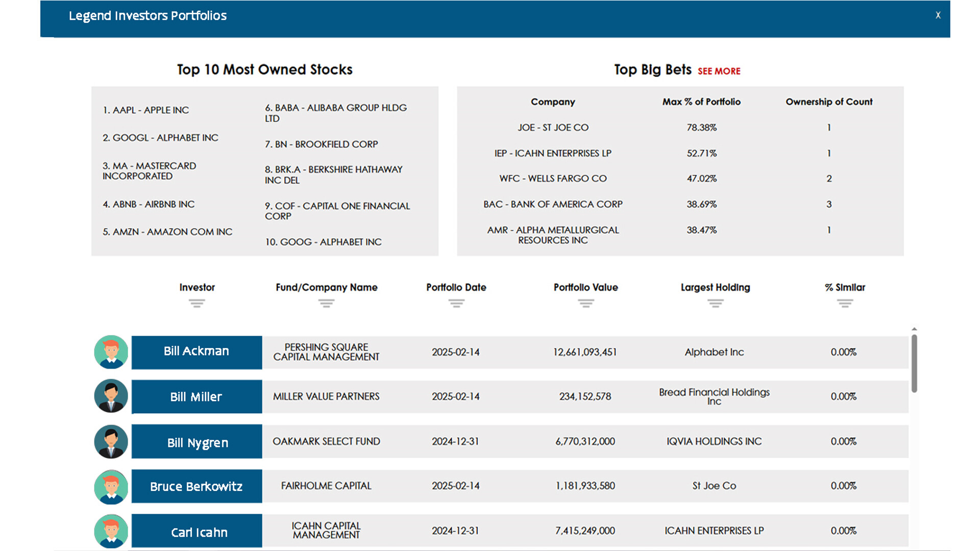Close the Legend Investors Portfolios dialog
980x551 pixels.
pos(938,15)
